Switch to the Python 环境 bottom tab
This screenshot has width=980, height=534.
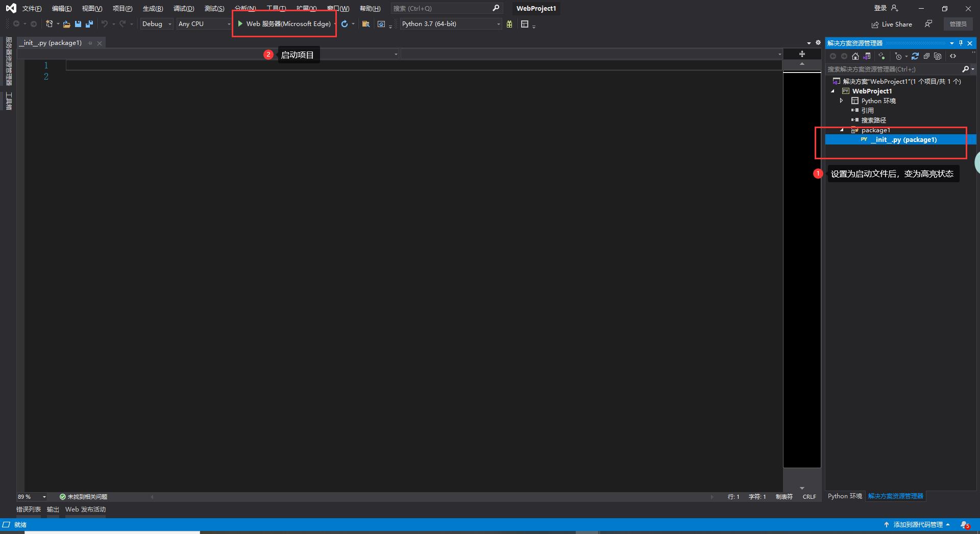845,496
